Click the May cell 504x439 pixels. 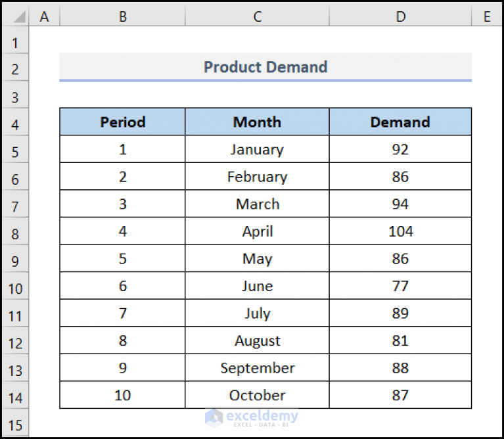coord(257,258)
